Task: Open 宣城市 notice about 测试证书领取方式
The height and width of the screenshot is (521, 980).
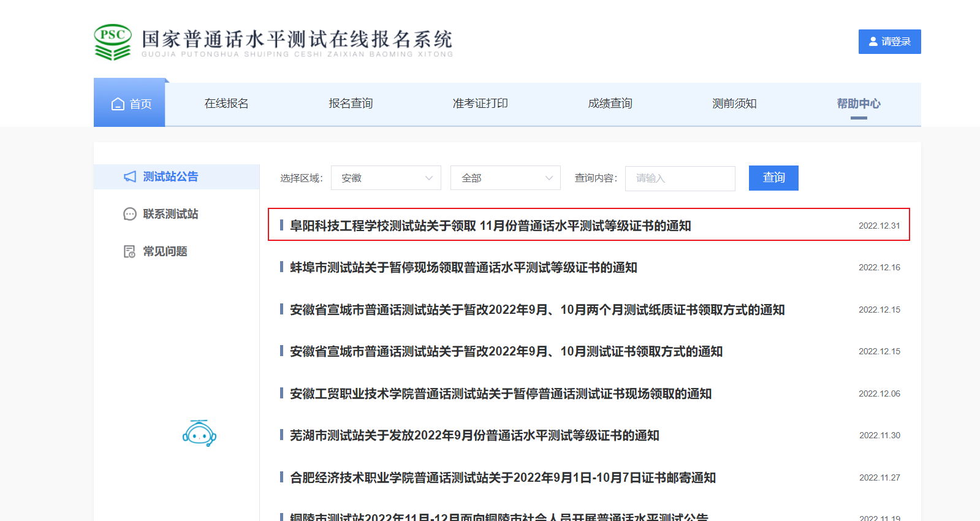Action: point(506,351)
